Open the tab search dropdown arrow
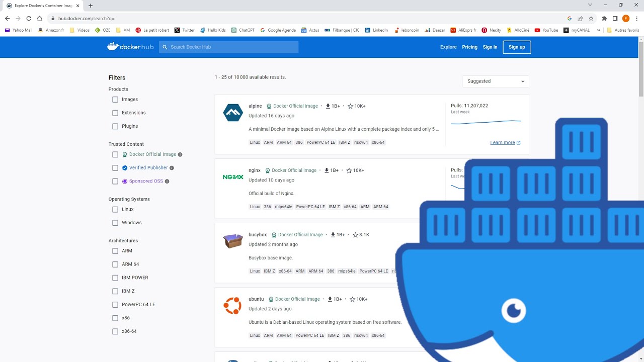Screen dimensions: 644x362 click(590, 5)
